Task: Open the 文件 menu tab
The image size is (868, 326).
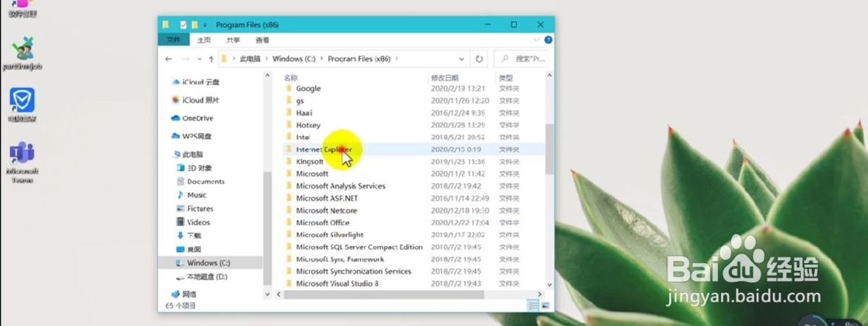Action: [x=174, y=40]
